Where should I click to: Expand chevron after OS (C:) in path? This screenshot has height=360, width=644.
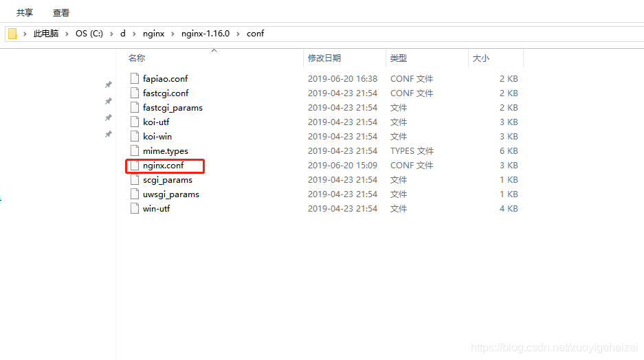[x=111, y=34]
